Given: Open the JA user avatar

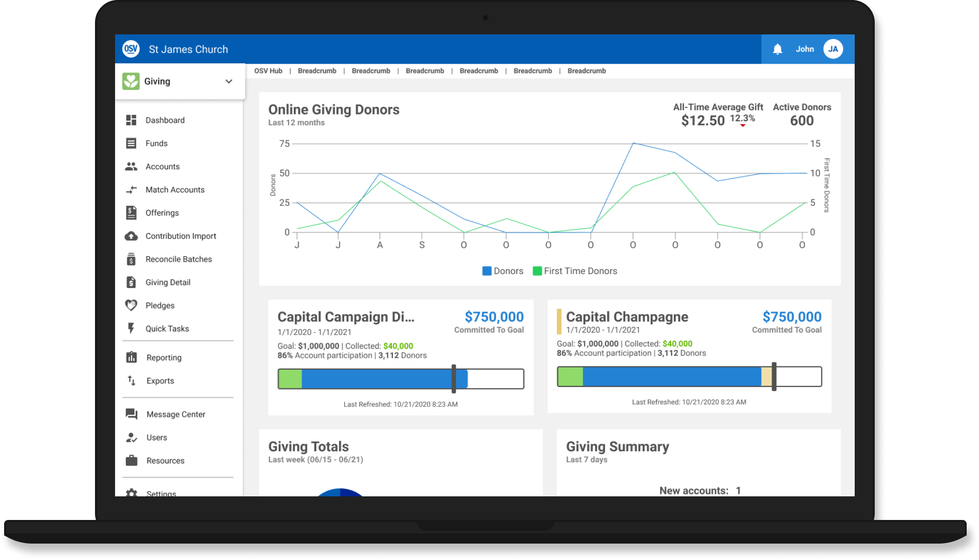Looking at the screenshot, I should (x=833, y=49).
